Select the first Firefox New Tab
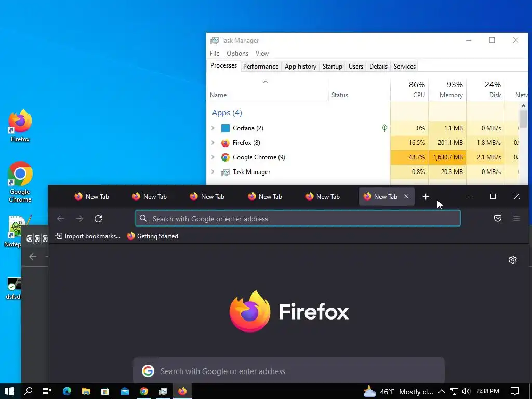Viewport: 532px width, 399px height. point(92,197)
